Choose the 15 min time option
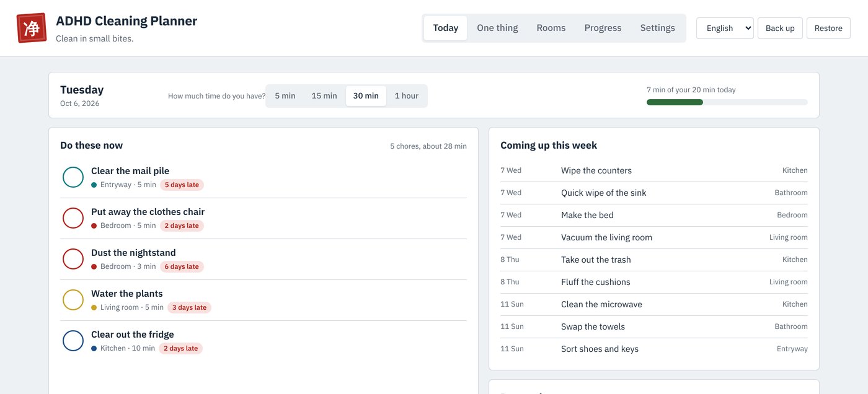This screenshot has height=394, width=868. tap(324, 96)
